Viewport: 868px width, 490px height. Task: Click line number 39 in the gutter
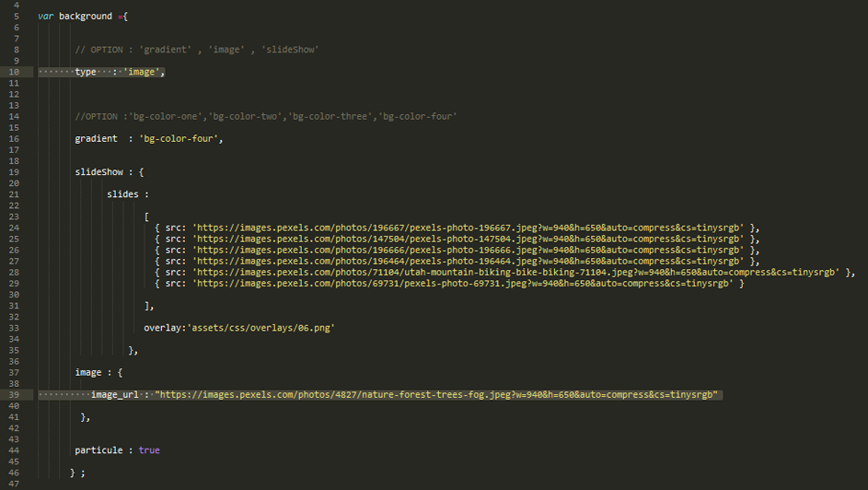(15, 394)
